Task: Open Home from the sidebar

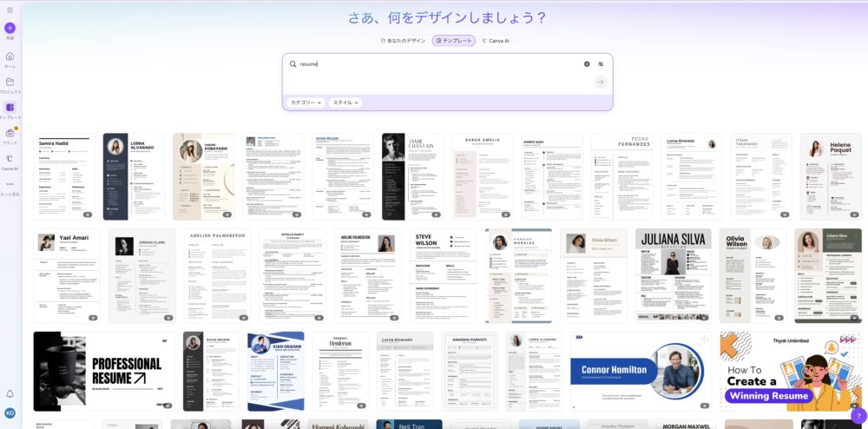Action: [10, 56]
